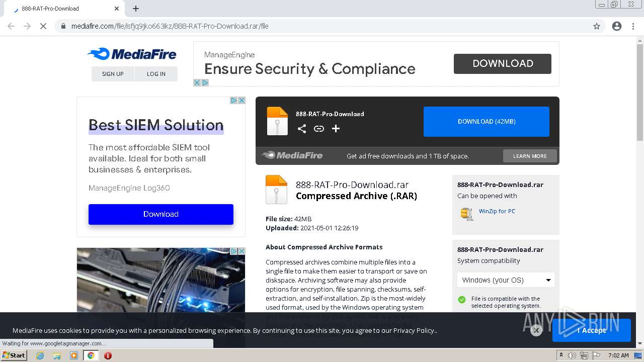This screenshot has width=644, height=362.
Task: Click the archive file icon in dark header
Action: pos(277,121)
